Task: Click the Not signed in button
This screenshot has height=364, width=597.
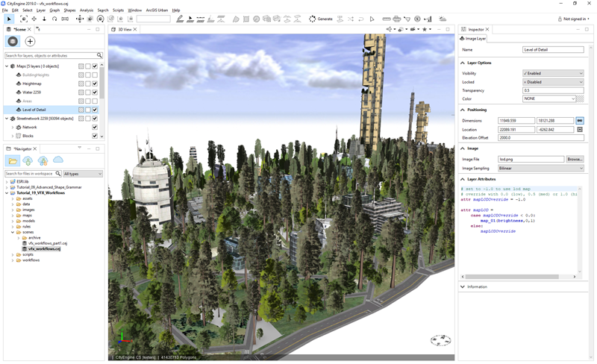Action: 573,19
